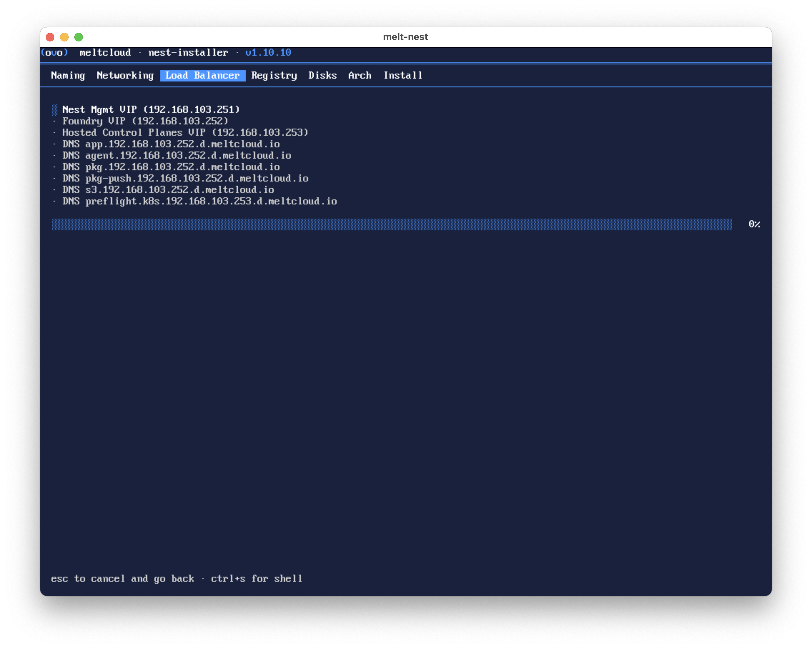Minimize the melt-nest window
The height and width of the screenshot is (649, 812).
coord(64,37)
